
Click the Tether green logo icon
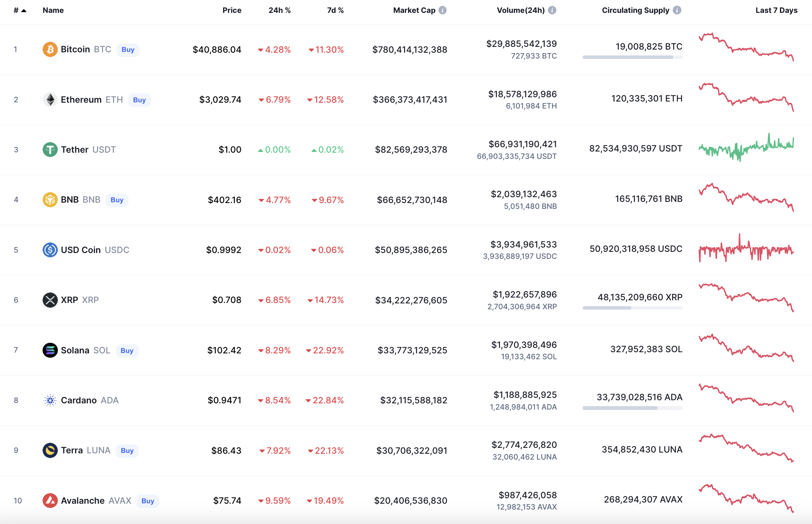click(x=50, y=150)
